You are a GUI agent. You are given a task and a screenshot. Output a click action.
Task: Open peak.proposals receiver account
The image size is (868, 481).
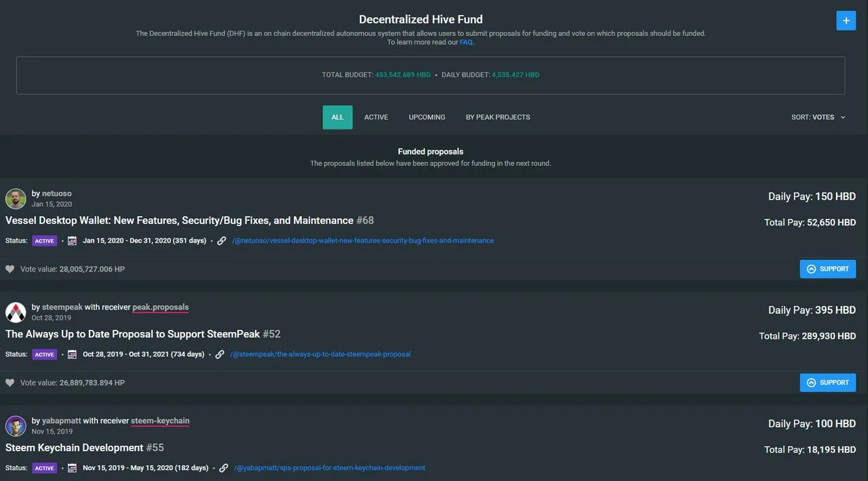[161, 307]
